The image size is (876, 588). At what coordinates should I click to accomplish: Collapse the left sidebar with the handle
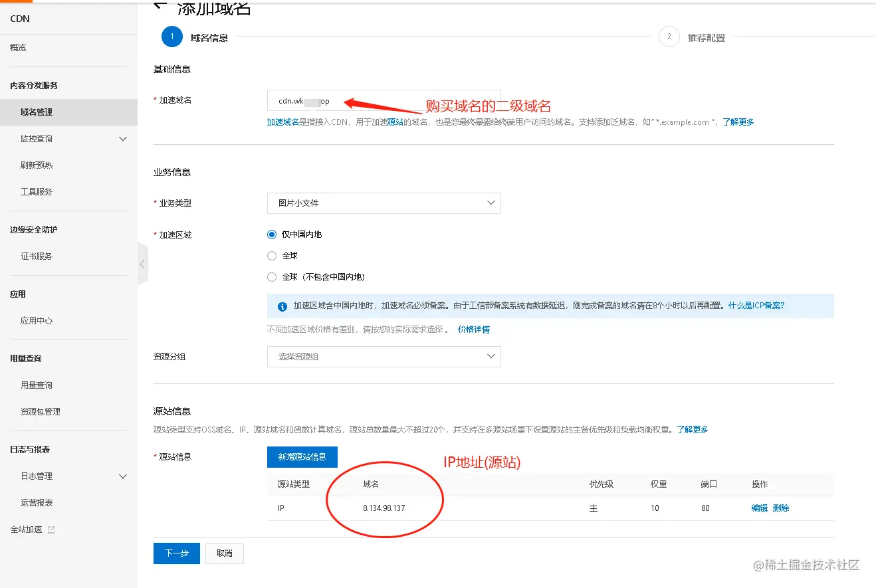[x=142, y=264]
